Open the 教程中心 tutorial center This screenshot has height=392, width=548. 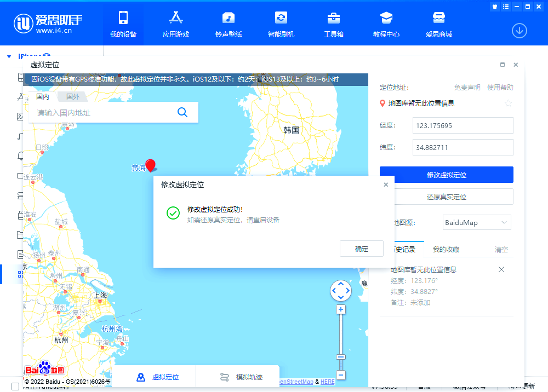click(x=386, y=24)
